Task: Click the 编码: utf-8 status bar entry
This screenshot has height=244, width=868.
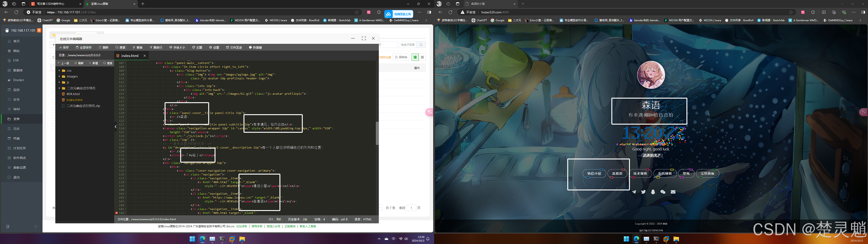Action: 340,219
